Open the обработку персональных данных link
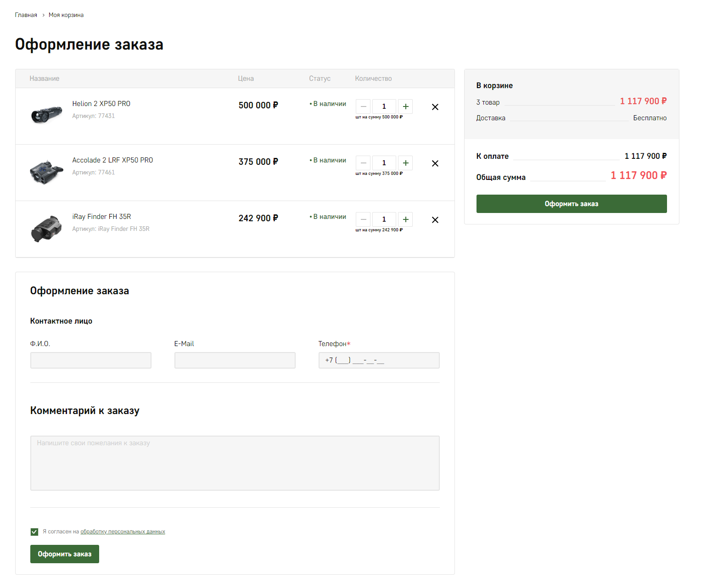Viewport: 712px width, 588px height. (123, 532)
